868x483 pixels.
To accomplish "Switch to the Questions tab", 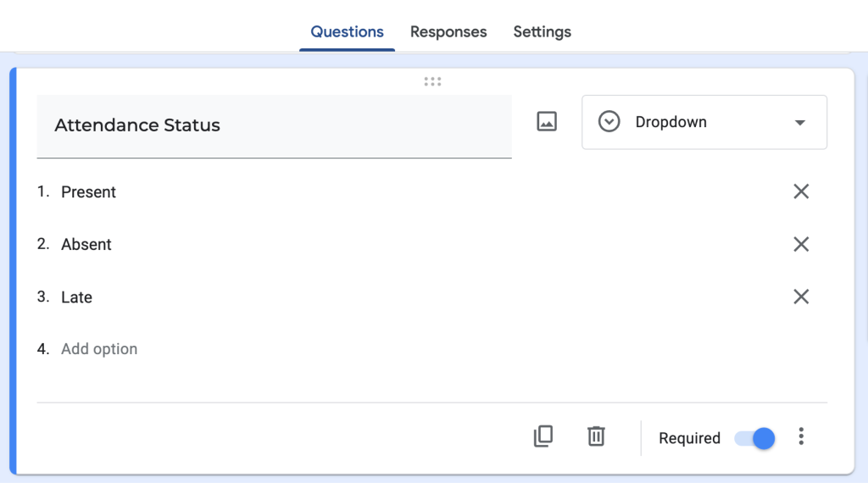I will pyautogui.click(x=347, y=32).
